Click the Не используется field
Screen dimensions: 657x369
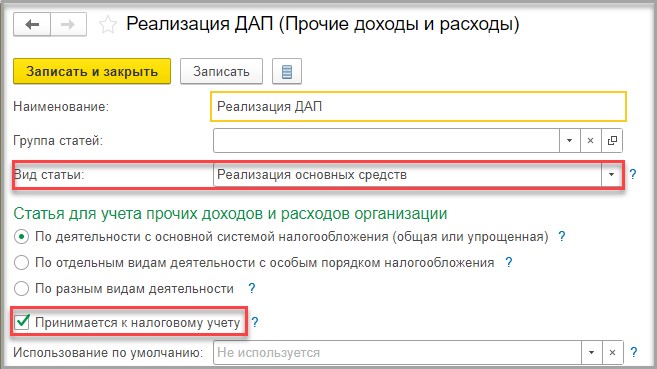pos(397,353)
